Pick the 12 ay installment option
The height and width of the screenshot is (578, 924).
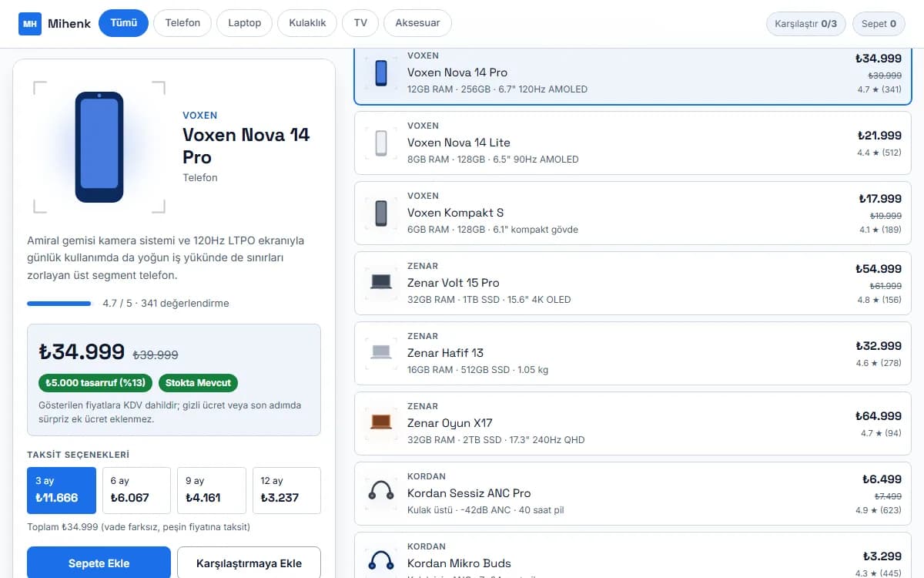pos(286,490)
